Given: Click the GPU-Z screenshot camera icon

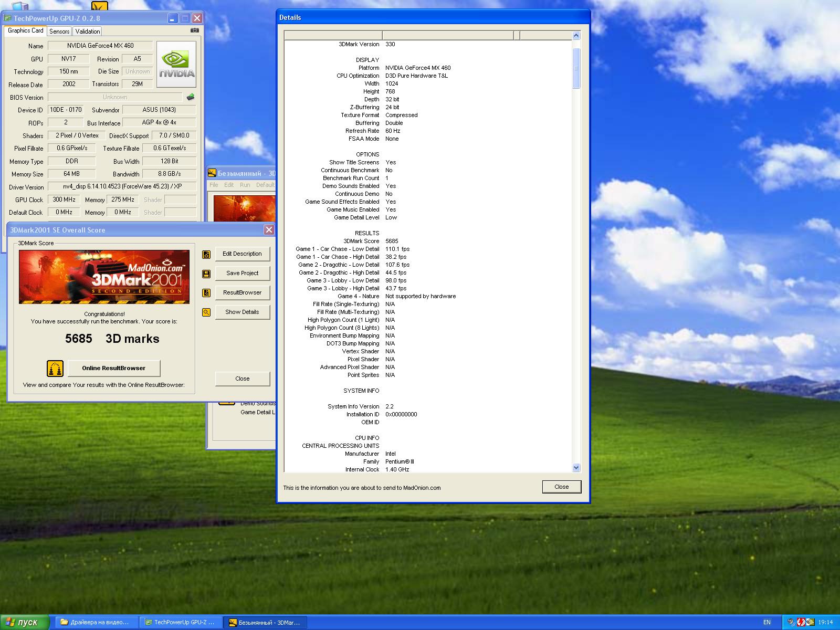Looking at the screenshot, I should [195, 30].
